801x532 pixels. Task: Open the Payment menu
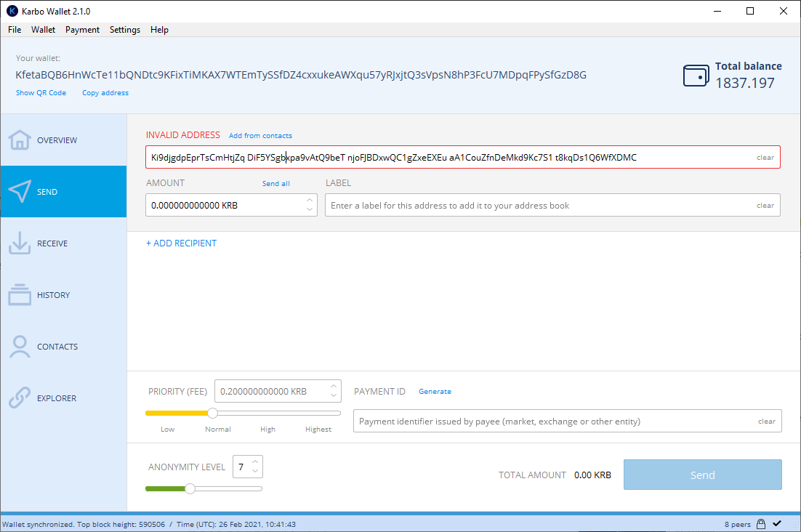82,30
